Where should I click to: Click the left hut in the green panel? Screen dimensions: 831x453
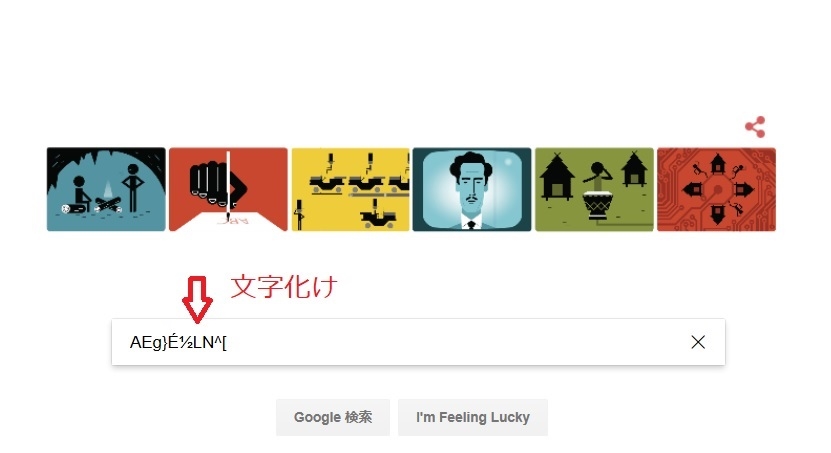tap(556, 176)
